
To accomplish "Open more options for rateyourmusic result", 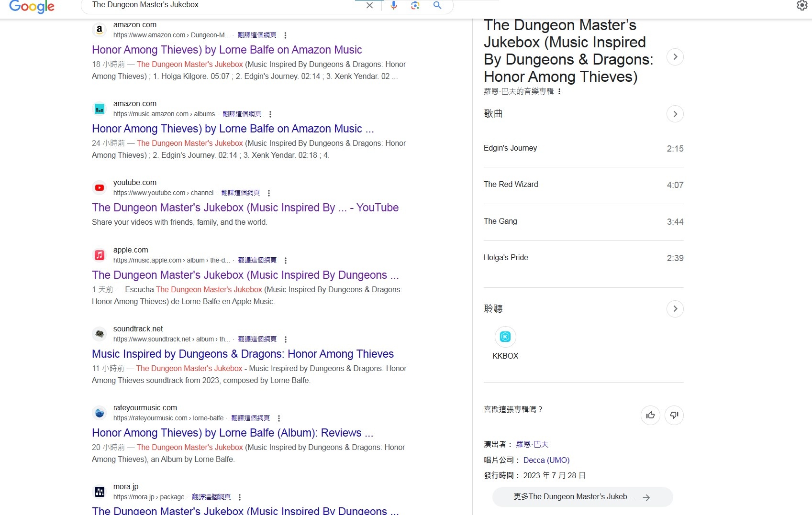I will [x=279, y=418].
